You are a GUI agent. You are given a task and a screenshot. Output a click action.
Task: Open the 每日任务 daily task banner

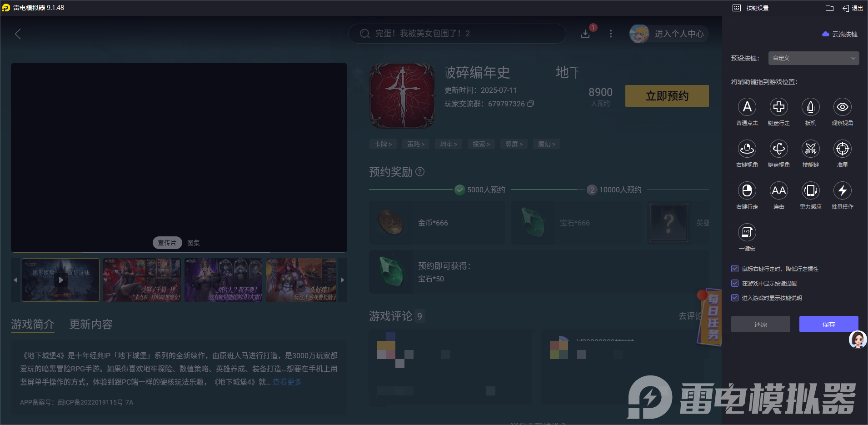click(709, 317)
